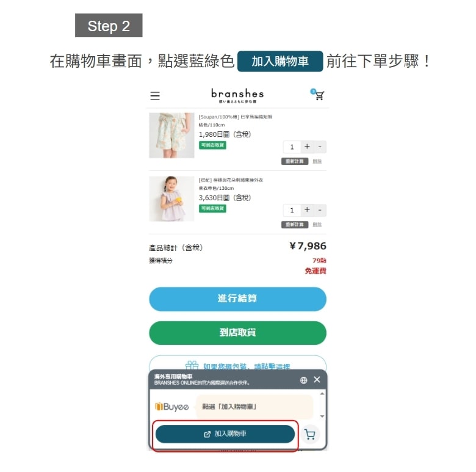Click the Buyee logo
Viewport: 476px width, 472px height.
pyautogui.click(x=172, y=407)
